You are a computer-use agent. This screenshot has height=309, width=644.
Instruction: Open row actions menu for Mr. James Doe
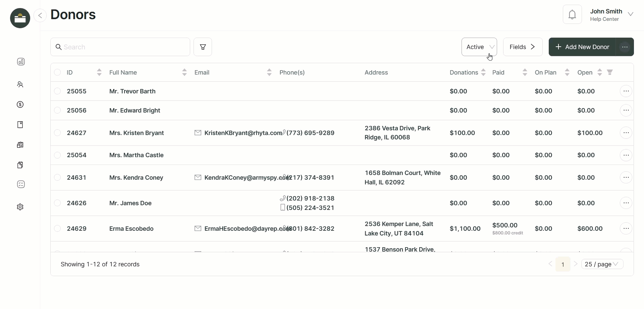click(626, 203)
